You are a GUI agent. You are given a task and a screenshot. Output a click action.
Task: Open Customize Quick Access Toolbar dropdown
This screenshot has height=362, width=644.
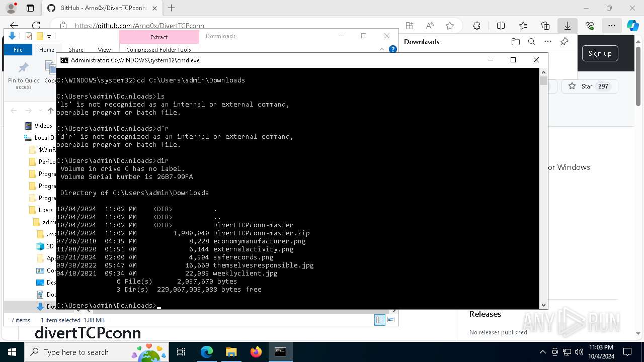click(x=49, y=36)
